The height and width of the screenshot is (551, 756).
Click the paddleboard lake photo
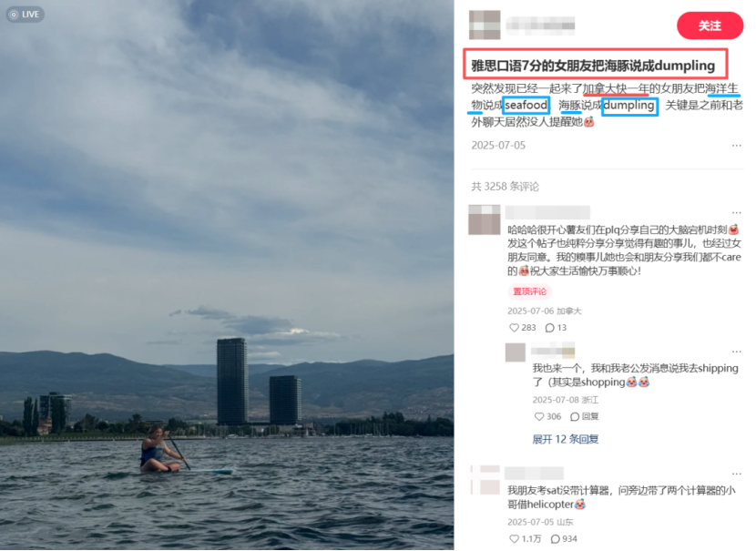[227, 275]
